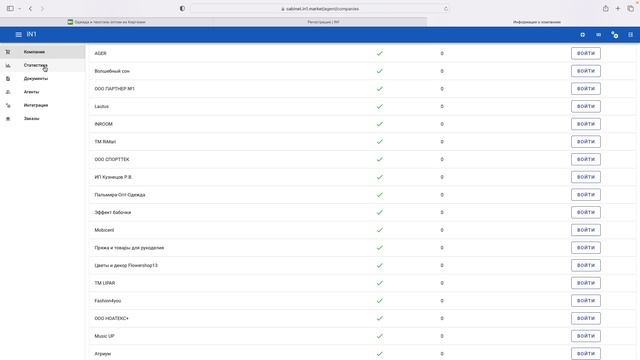Select the company name Fashion4you
The image size is (640, 360).
click(108, 301)
